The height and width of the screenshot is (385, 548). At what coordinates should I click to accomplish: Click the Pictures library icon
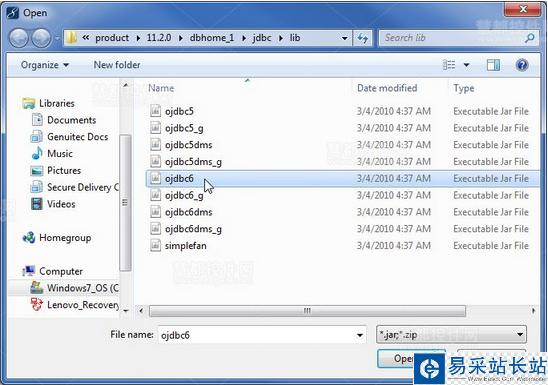point(37,170)
